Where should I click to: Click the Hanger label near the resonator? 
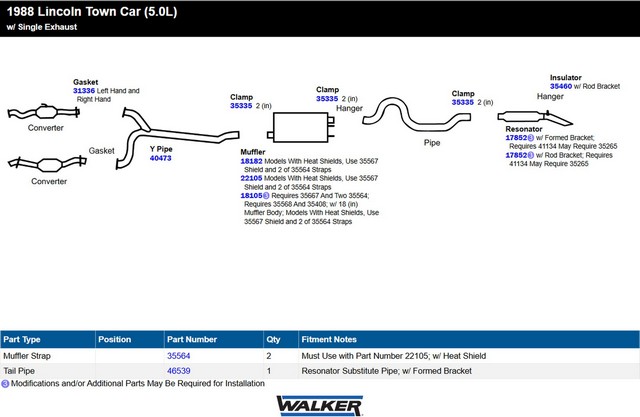pos(550,96)
